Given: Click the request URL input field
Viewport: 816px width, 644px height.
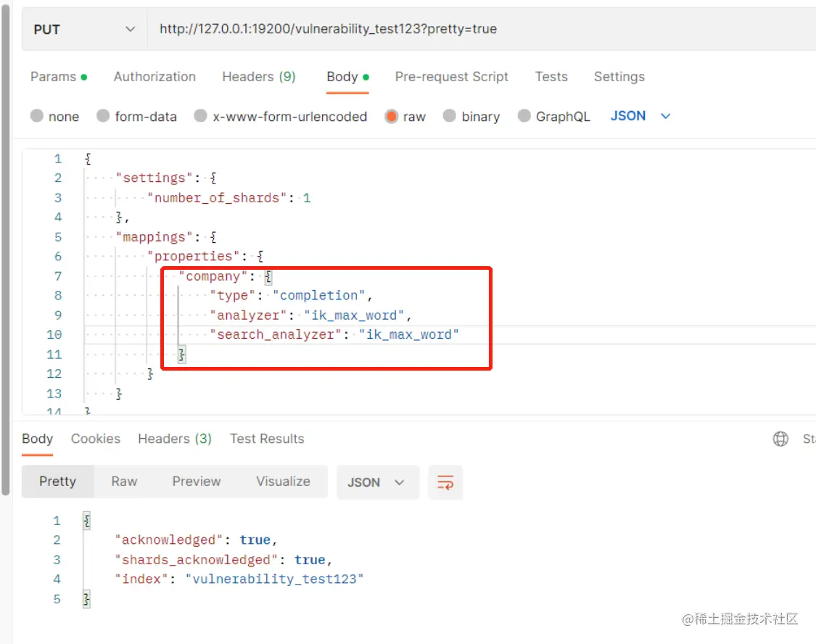Looking at the screenshot, I should tap(482, 29).
